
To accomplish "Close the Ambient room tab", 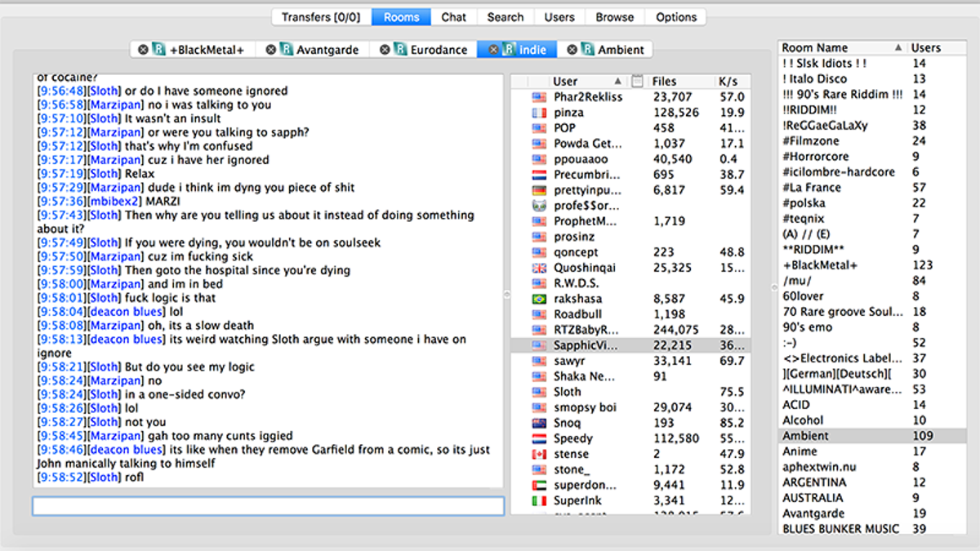I will click(x=572, y=50).
